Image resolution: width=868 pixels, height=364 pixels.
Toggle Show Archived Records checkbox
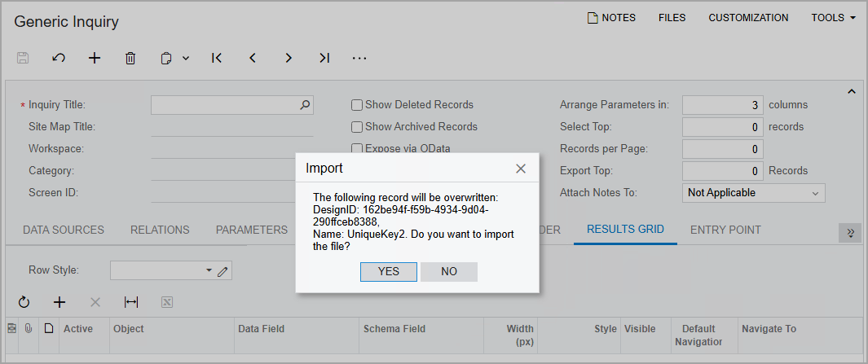point(357,127)
